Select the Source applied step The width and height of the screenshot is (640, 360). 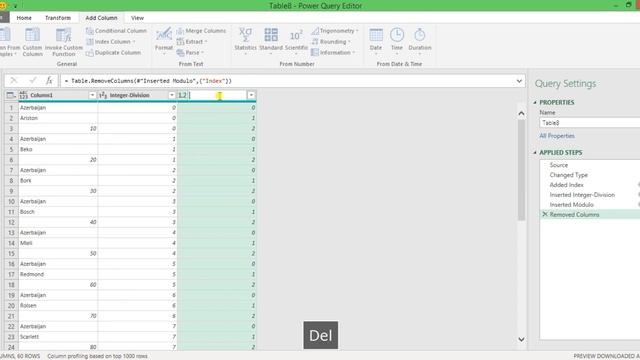[x=558, y=165]
